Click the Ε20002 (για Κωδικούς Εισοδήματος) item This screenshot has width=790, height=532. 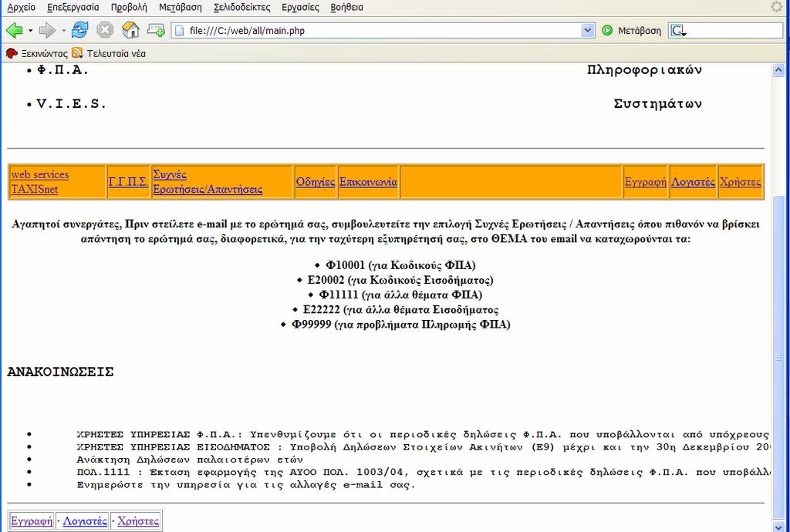pos(400,280)
